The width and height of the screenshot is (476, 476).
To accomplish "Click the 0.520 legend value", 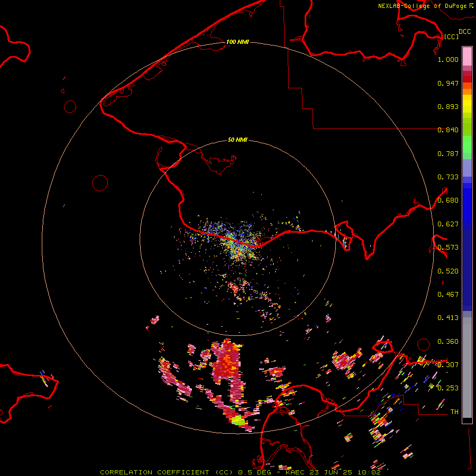I will (x=448, y=271).
